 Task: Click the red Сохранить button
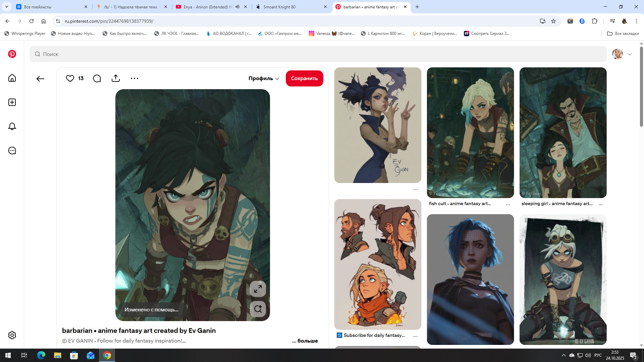click(304, 78)
